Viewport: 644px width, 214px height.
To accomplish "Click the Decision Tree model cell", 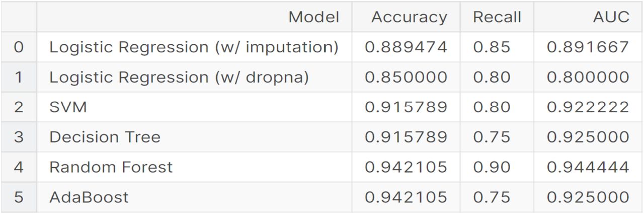I will pos(105,137).
